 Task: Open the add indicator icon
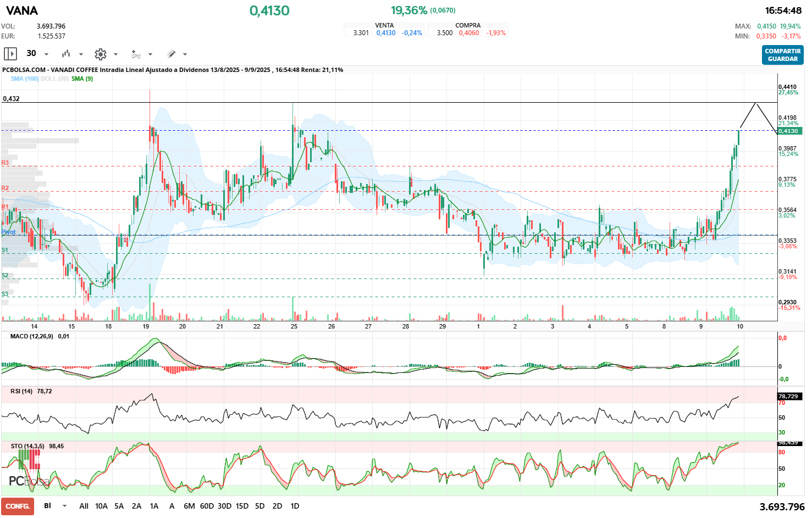[136, 54]
